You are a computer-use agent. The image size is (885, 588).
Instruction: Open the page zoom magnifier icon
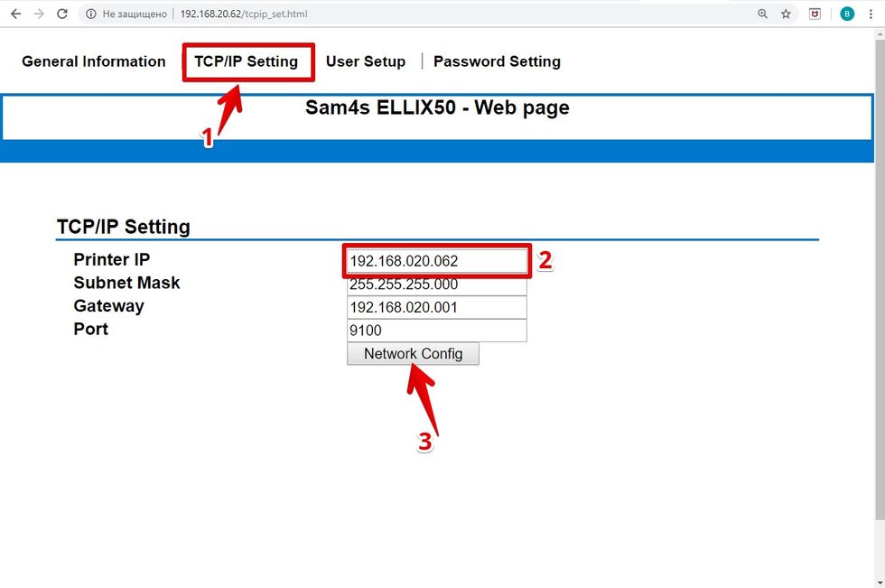[762, 14]
